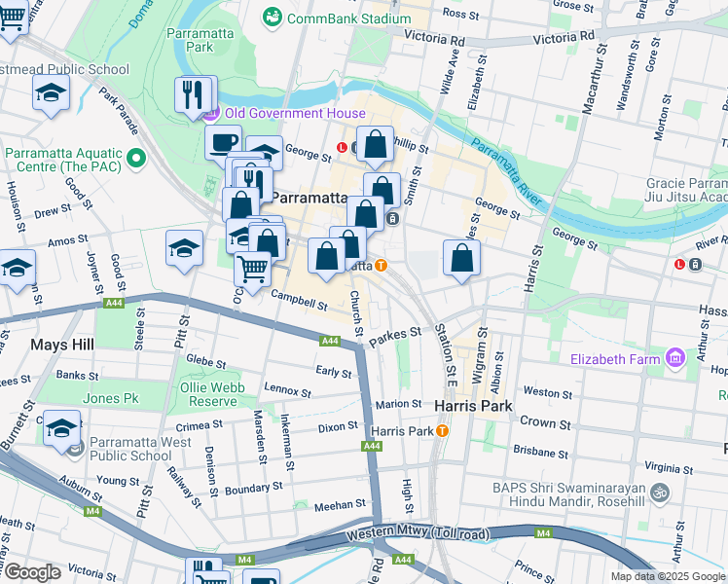
Task: Click the Mays Hill suburb label
Action: (62, 345)
